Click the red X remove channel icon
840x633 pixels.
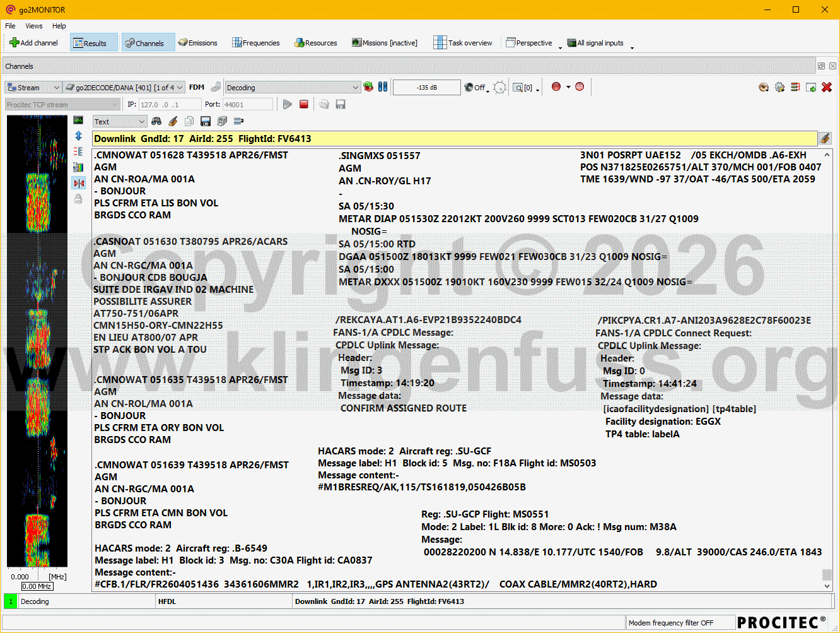tap(827, 87)
